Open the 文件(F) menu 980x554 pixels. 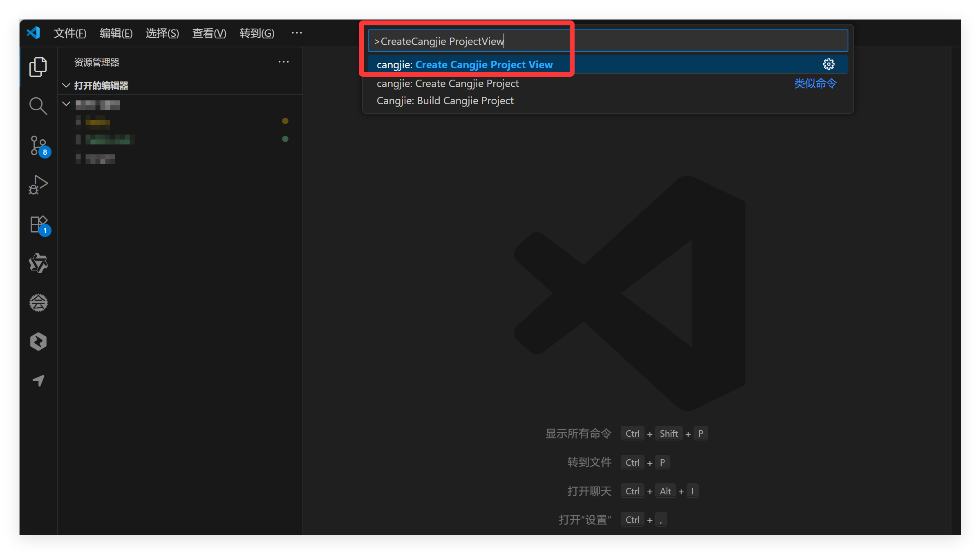tap(70, 33)
